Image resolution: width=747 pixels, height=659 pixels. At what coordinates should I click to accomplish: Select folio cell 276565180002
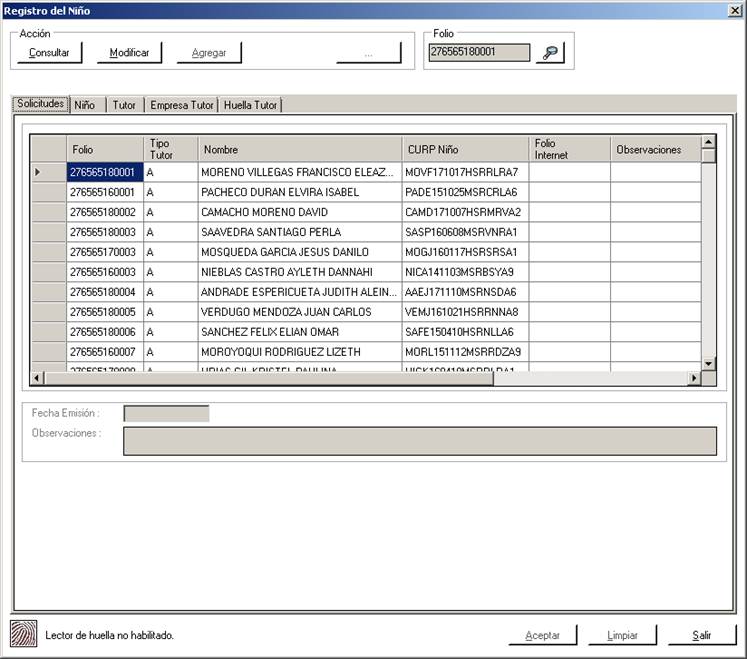tap(105, 212)
